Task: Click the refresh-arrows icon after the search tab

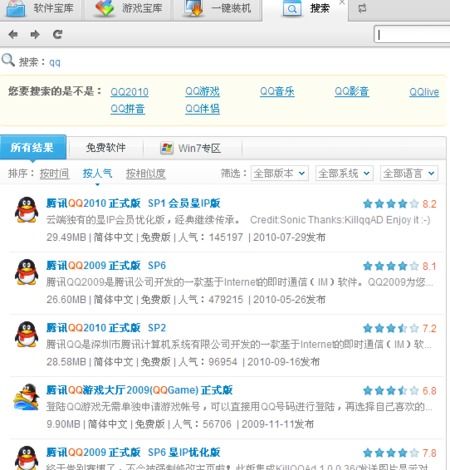Action: pos(362,9)
